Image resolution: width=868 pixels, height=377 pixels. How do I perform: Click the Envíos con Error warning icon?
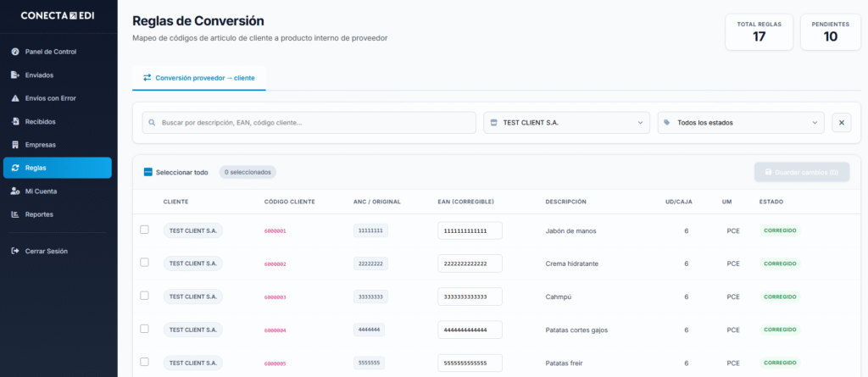(x=15, y=98)
